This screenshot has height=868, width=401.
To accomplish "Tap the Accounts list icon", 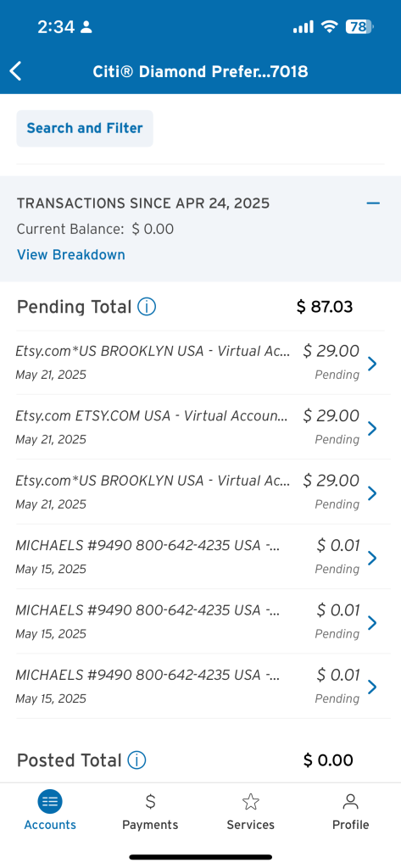I will 50,801.
